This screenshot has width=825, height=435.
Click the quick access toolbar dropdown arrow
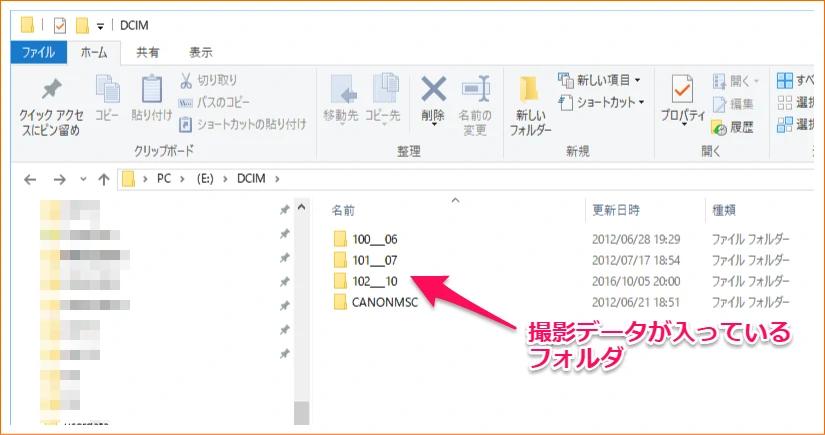pos(100,26)
